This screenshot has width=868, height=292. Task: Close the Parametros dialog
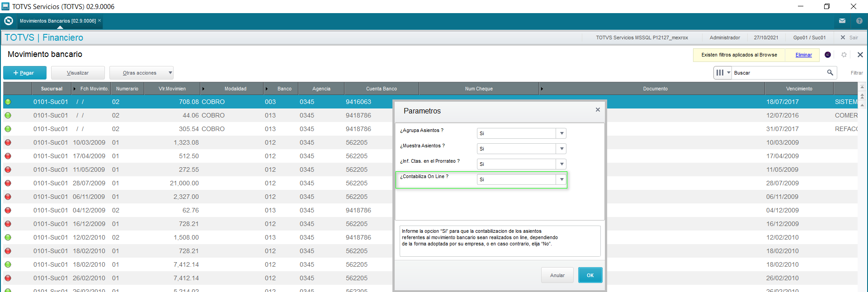click(598, 110)
